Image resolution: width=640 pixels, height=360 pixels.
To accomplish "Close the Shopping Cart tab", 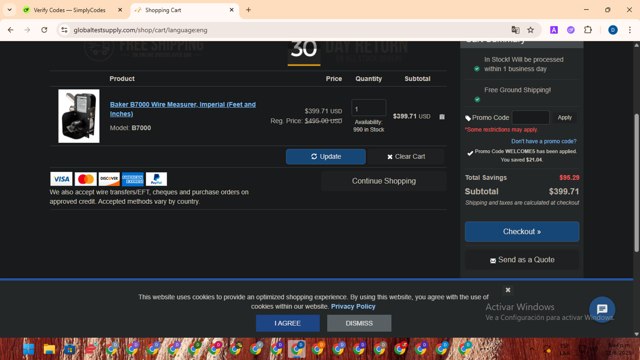I will pyautogui.click(x=231, y=10).
